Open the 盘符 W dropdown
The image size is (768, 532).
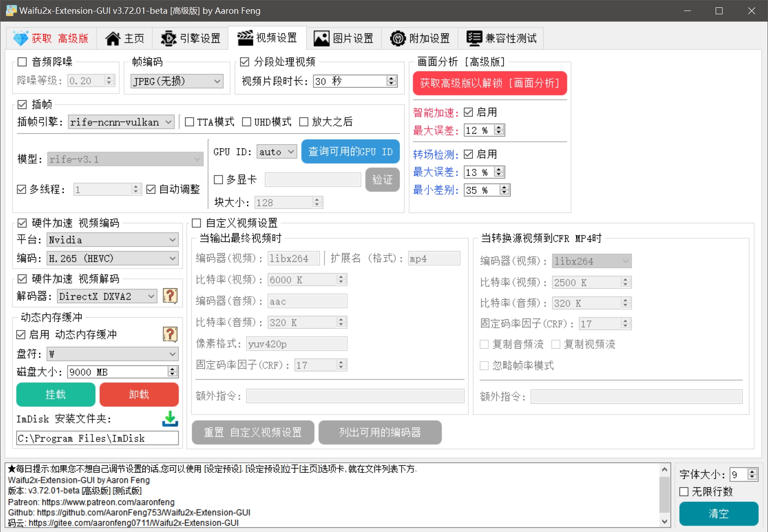click(x=113, y=354)
